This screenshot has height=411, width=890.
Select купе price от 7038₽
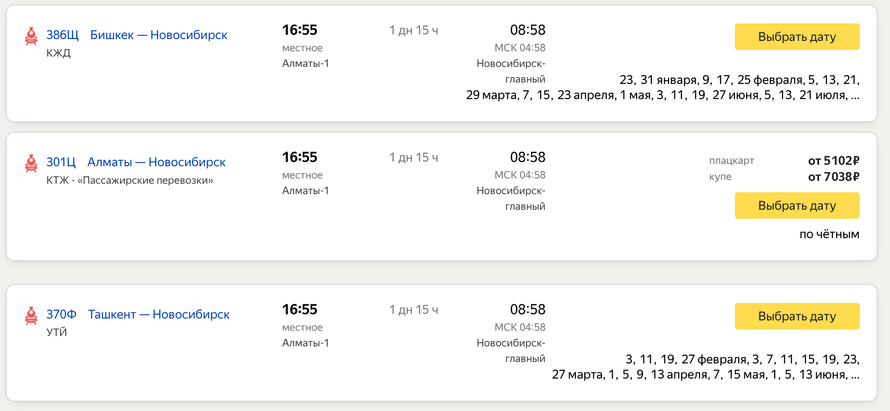pyautogui.click(x=834, y=177)
